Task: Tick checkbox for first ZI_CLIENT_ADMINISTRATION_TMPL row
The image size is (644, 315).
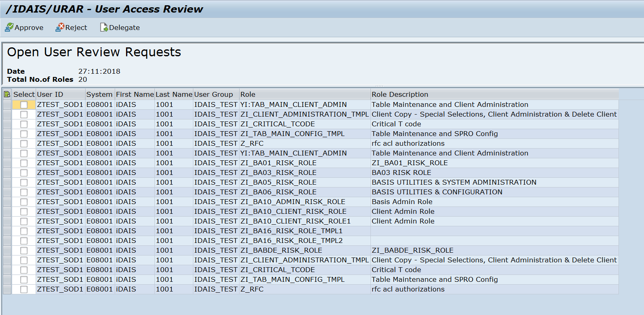Action: pyautogui.click(x=24, y=115)
